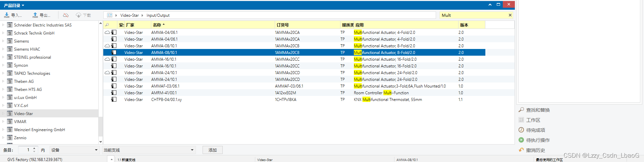This screenshot has height=162, width=644.
Task: Select V.Y.C.srl in manufacturer tree
Action: click(21, 106)
